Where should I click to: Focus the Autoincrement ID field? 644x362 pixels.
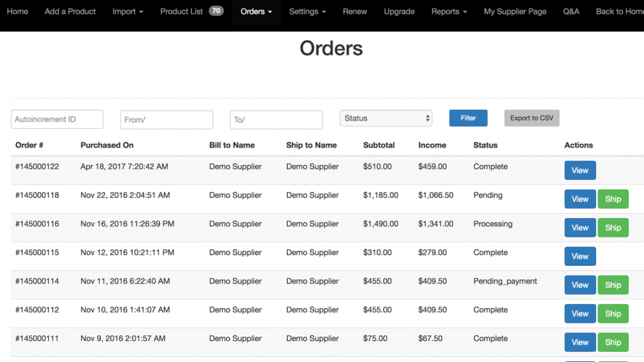pyautogui.click(x=57, y=119)
